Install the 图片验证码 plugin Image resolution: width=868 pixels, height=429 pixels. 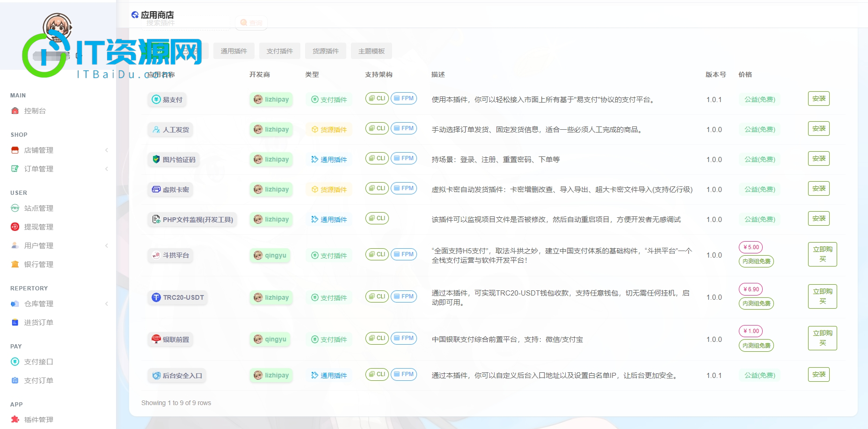pyautogui.click(x=819, y=159)
